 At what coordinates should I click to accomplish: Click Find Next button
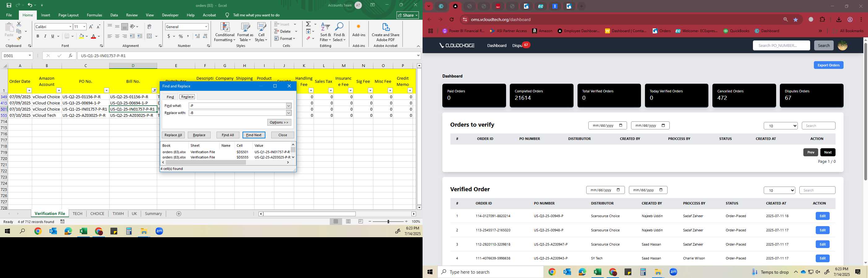(x=254, y=135)
